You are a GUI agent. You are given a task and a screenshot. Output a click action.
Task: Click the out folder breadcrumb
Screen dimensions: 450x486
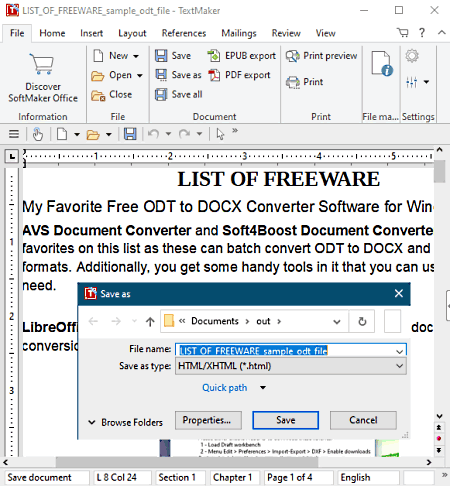[x=263, y=321]
